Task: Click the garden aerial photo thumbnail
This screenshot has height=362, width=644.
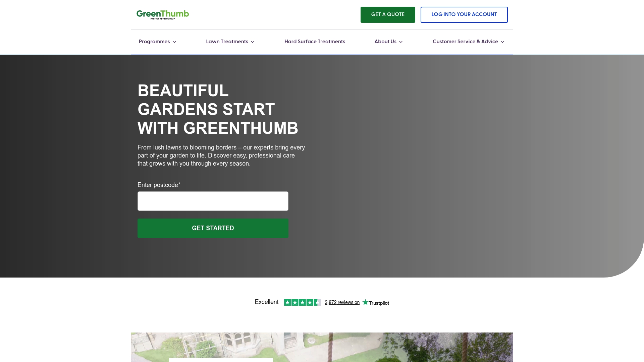Action: [x=322, y=347]
